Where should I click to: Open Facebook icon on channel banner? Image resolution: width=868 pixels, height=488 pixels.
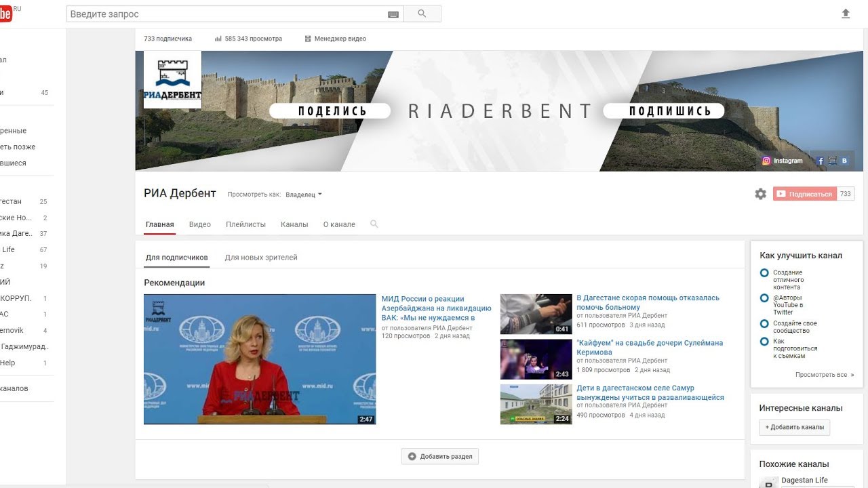click(821, 161)
